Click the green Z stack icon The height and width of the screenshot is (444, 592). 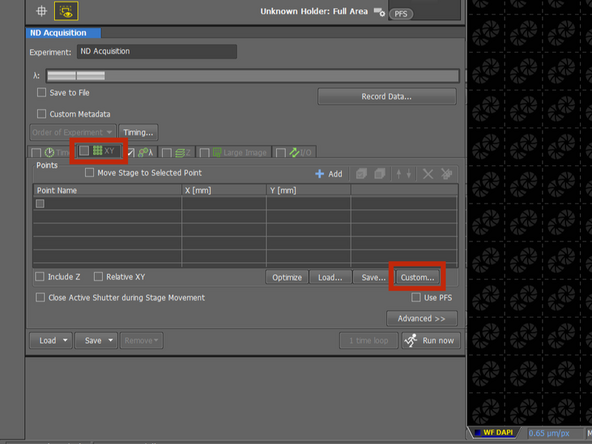coord(180,153)
